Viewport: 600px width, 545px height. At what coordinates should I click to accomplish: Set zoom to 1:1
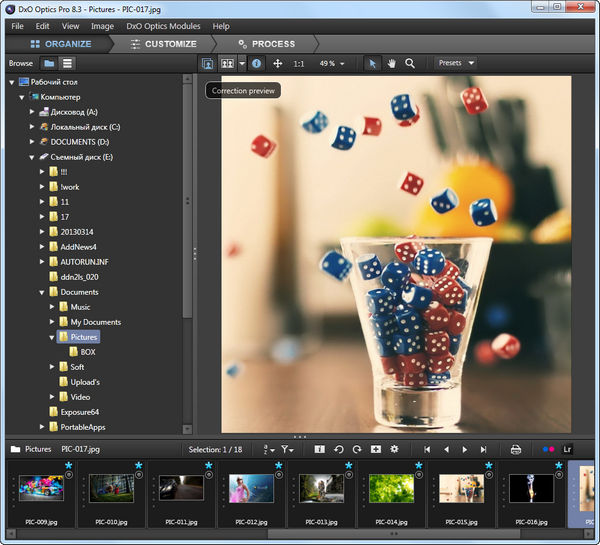tap(299, 63)
